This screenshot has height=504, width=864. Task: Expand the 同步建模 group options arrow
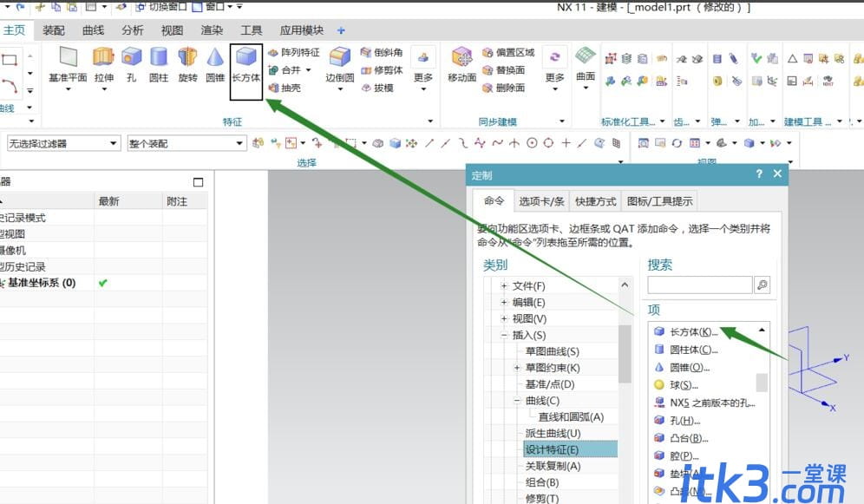click(x=561, y=121)
